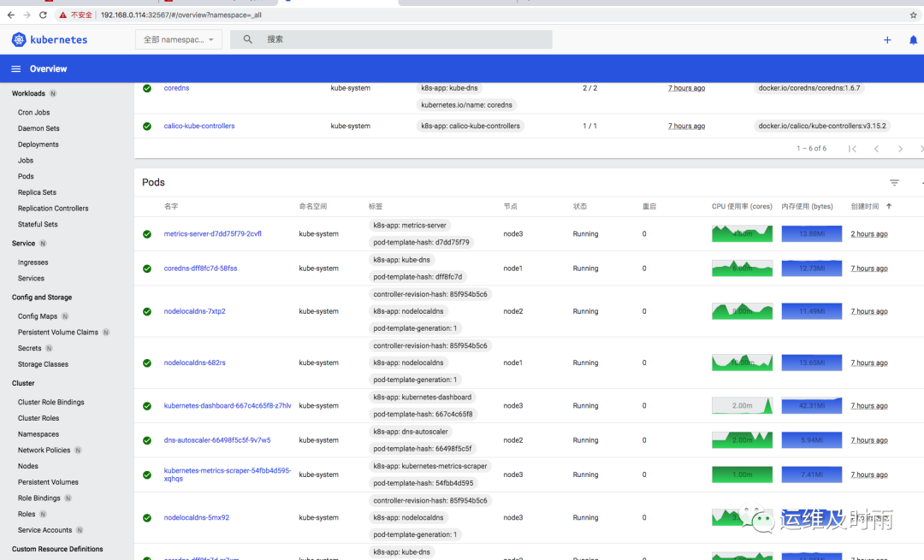Open Network Policies in sidebar
Image resolution: width=924 pixels, height=560 pixels.
tap(44, 450)
